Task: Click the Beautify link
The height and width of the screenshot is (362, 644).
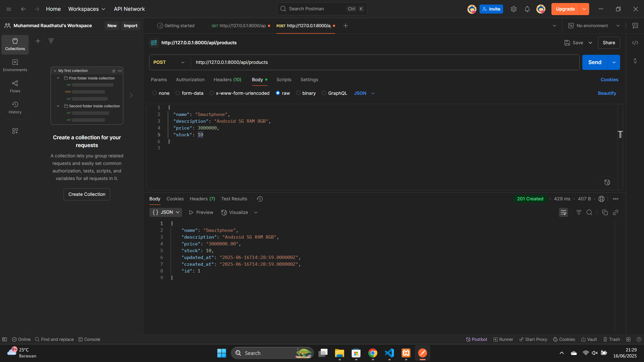Action: tap(607, 93)
